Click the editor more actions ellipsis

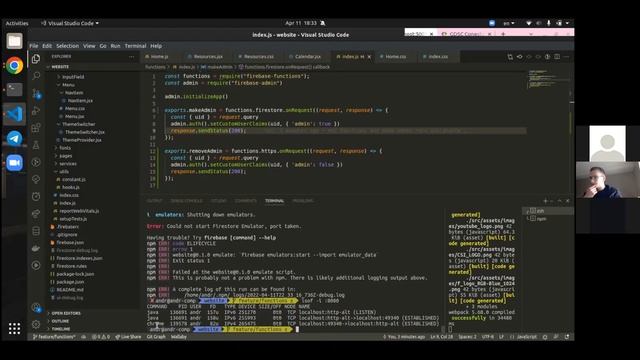[x=567, y=57]
